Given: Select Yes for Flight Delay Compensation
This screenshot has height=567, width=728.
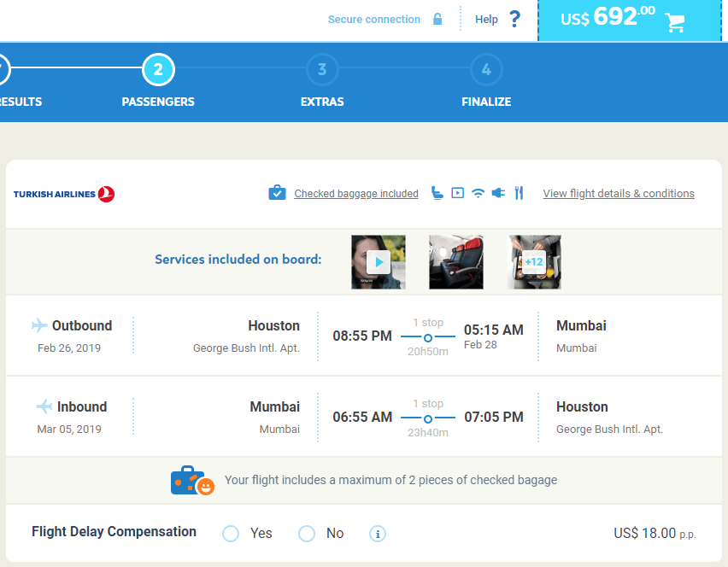Looking at the screenshot, I should pyautogui.click(x=230, y=533).
